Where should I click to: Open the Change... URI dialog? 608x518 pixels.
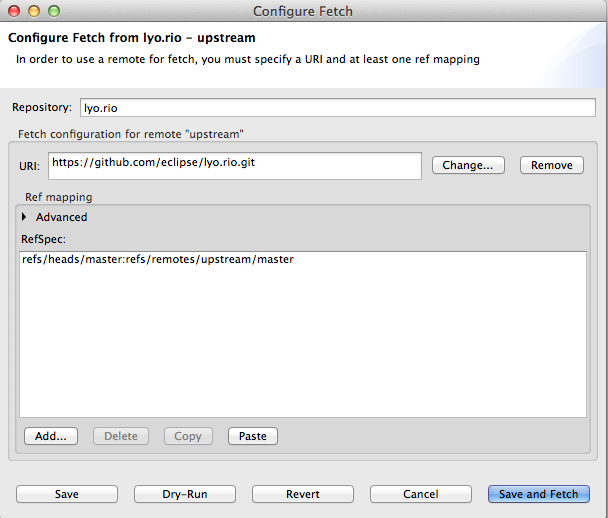click(468, 165)
